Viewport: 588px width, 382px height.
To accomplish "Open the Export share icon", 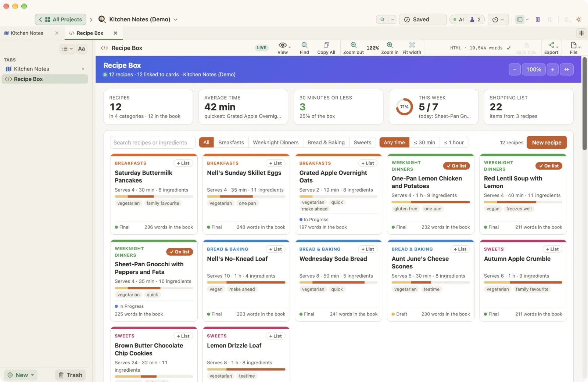I will click(551, 45).
